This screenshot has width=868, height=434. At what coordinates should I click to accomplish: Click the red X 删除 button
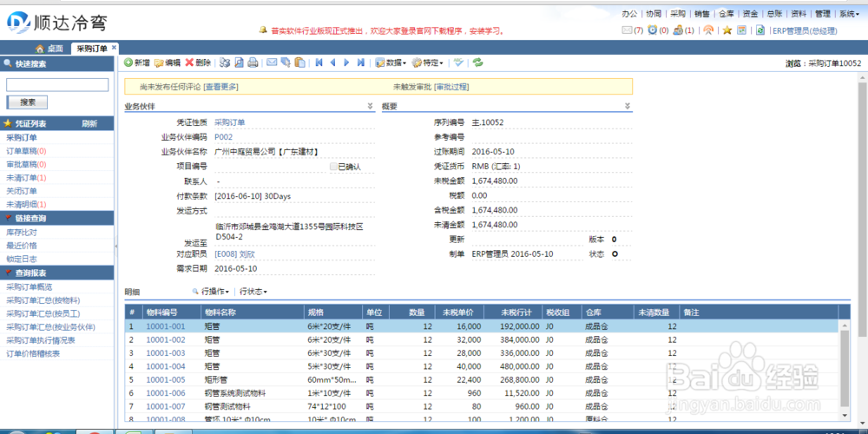198,62
